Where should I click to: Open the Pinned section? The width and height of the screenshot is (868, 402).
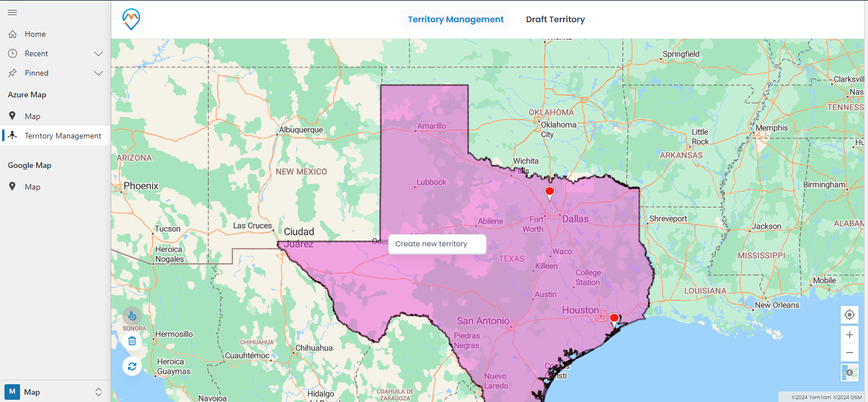coord(56,73)
